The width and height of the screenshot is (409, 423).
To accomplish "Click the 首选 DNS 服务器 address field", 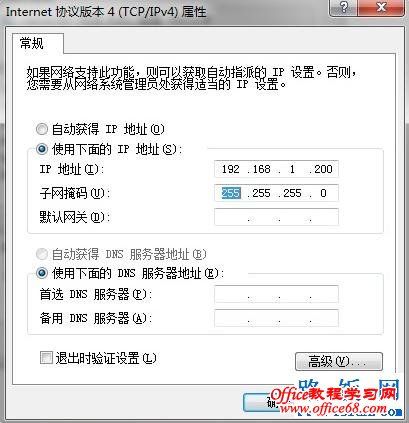I will (276, 294).
